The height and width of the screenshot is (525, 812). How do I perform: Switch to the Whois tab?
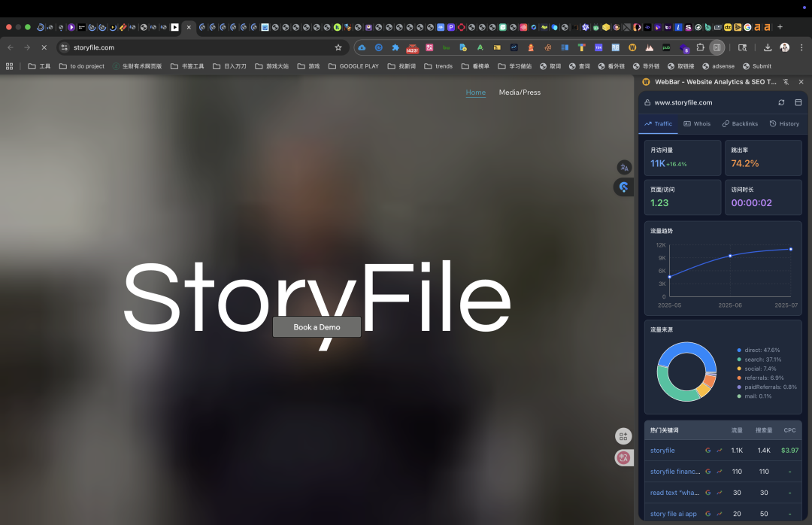click(697, 124)
